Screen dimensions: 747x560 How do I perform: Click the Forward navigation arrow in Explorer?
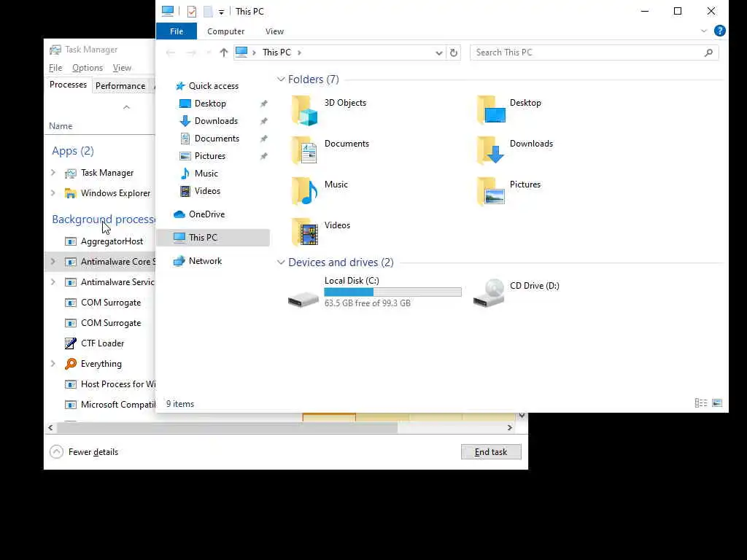(x=191, y=52)
